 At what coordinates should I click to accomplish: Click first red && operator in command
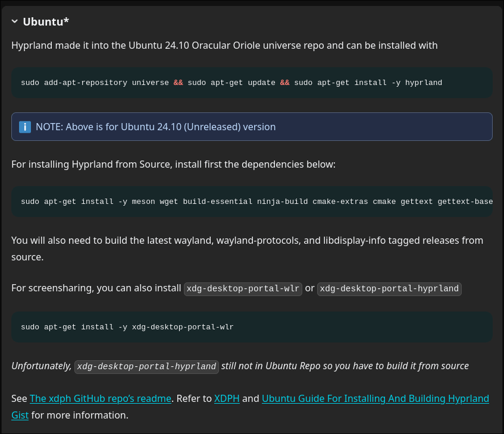(x=178, y=83)
